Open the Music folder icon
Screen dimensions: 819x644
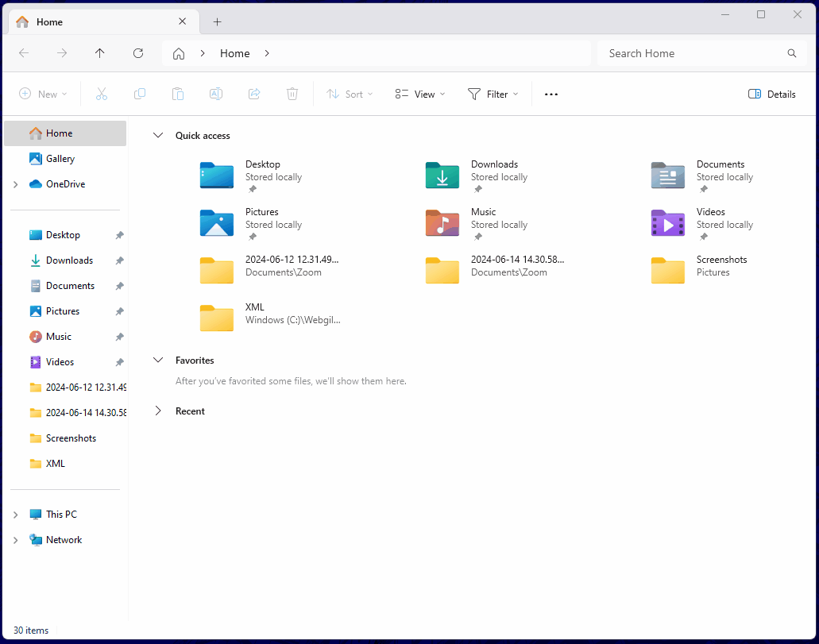[442, 223]
